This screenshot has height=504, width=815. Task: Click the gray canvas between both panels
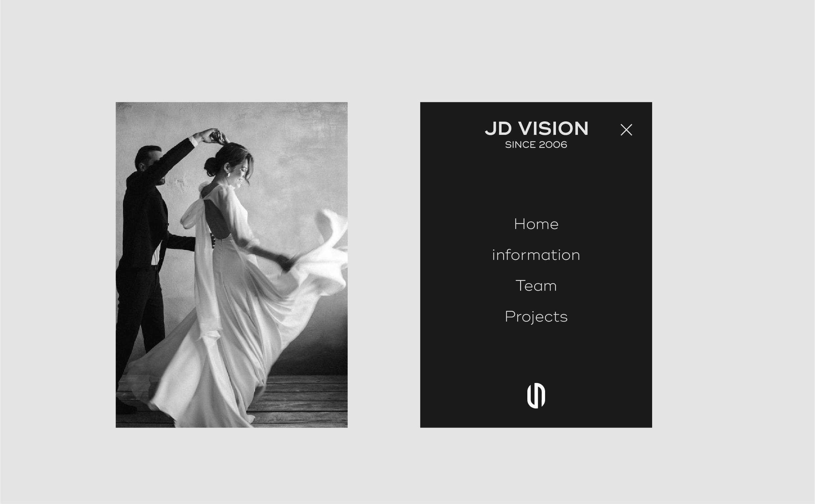coord(384,265)
